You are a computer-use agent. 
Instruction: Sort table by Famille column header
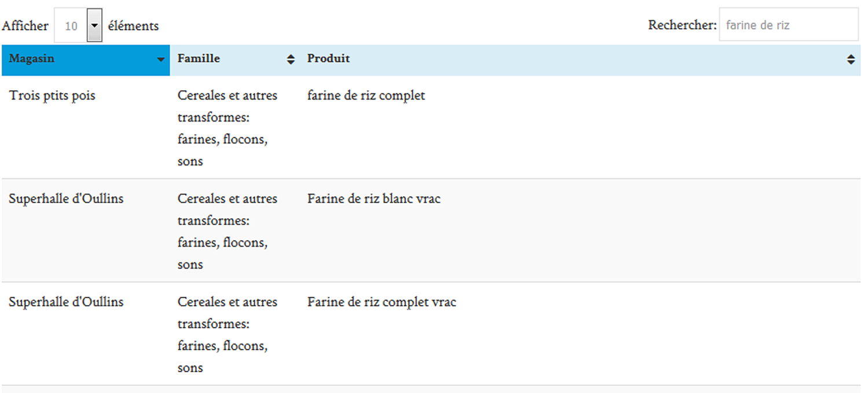pyautogui.click(x=198, y=59)
